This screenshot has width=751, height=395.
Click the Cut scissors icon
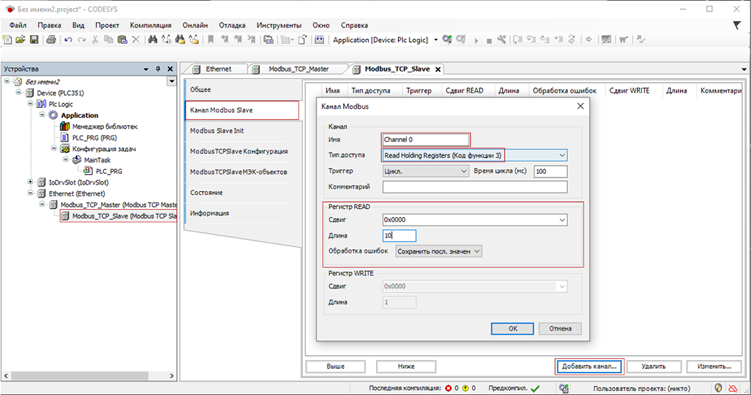click(x=95, y=40)
